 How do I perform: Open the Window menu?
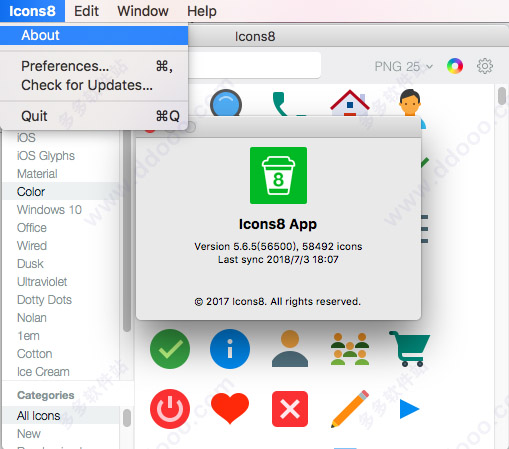[143, 11]
